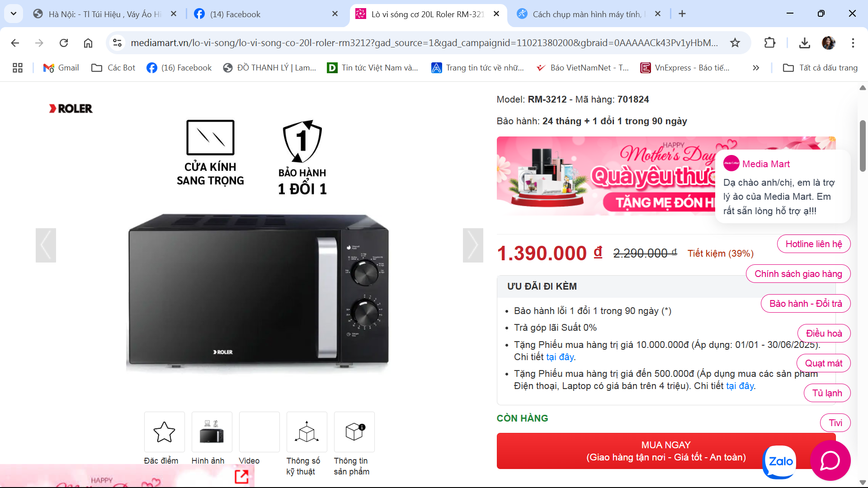Open the Chrome extensions puzzle icon
Viewport: 868px width, 488px height.
pyautogui.click(x=769, y=43)
